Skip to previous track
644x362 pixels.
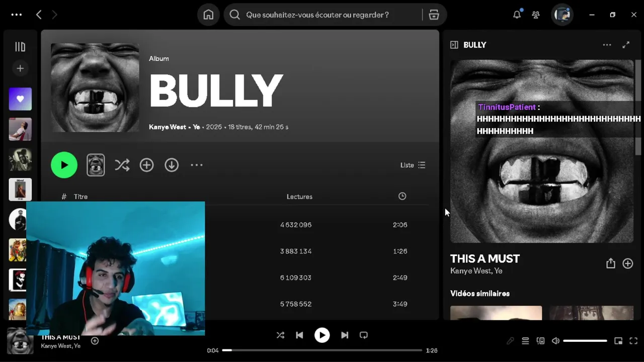pos(299,335)
